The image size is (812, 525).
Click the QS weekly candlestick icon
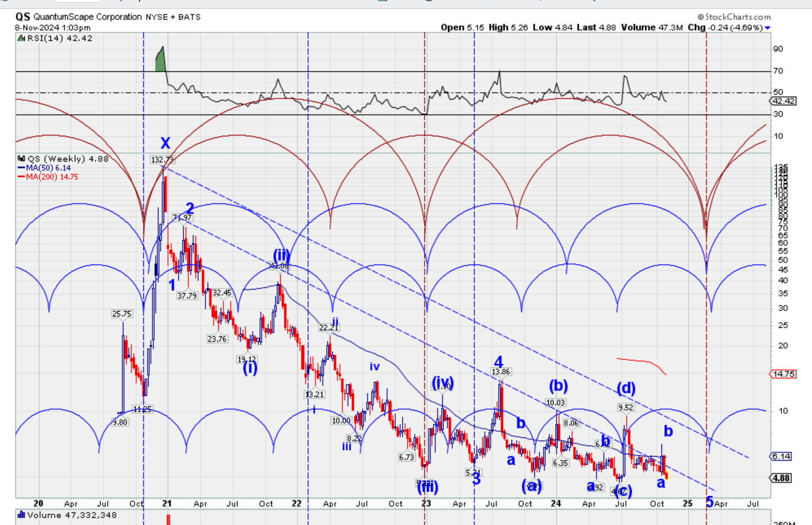click(21, 159)
